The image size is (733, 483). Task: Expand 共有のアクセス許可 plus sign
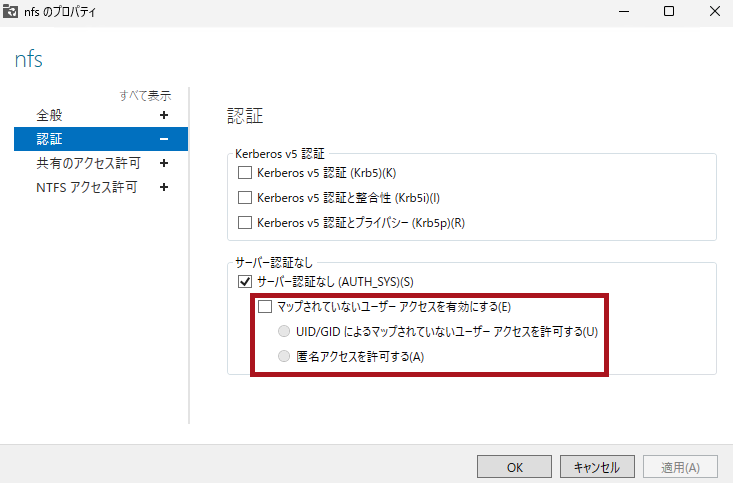(x=164, y=163)
